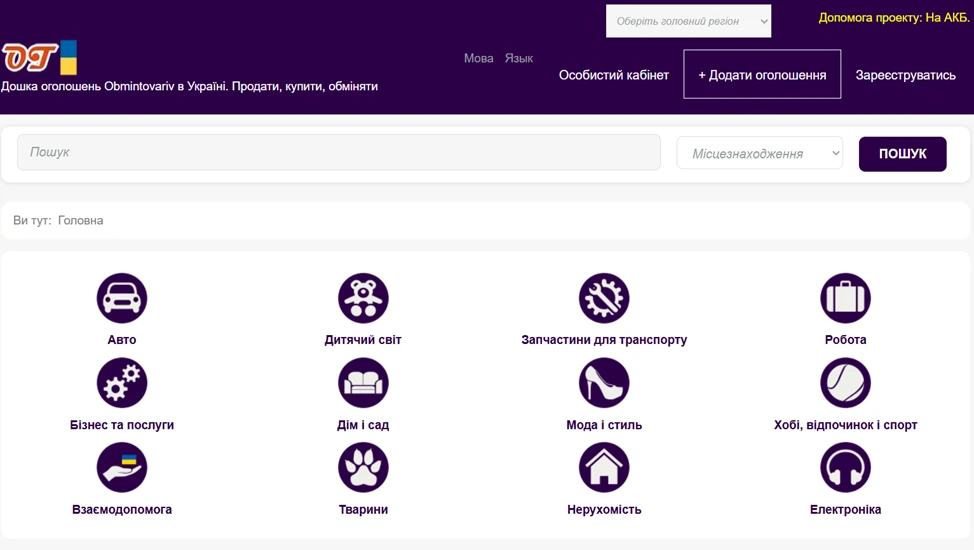Open the Авто car category icon
Screen dimensions: 974x550
[122, 298]
